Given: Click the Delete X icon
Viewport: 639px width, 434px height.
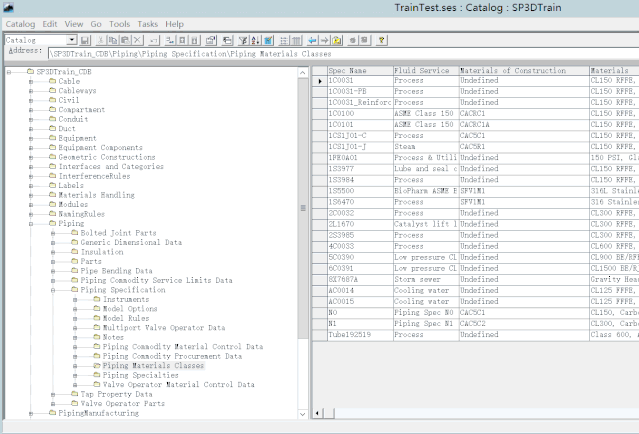Looking at the screenshot, I should click(x=138, y=40).
